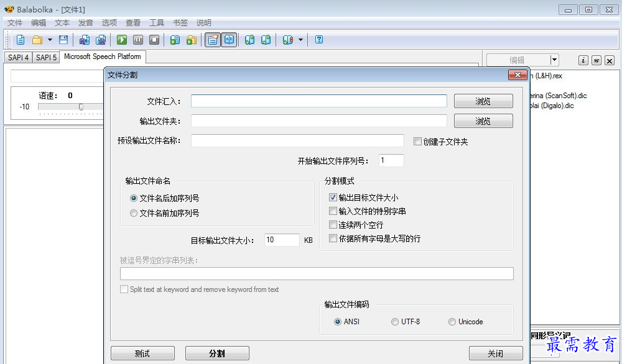Click the 分割 button
This screenshot has width=622, height=364.
[x=217, y=353]
